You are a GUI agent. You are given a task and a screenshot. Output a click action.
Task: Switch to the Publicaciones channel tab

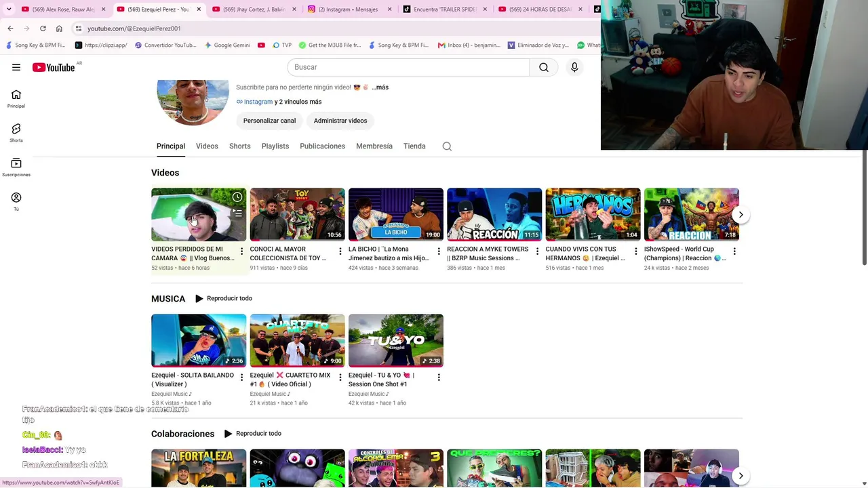click(322, 146)
